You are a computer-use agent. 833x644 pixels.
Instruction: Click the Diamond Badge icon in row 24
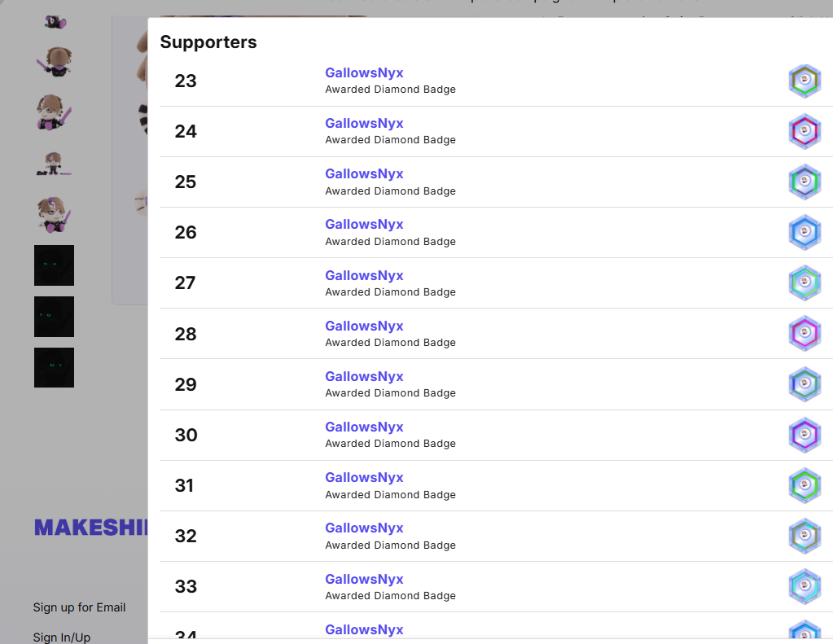pyautogui.click(x=805, y=131)
